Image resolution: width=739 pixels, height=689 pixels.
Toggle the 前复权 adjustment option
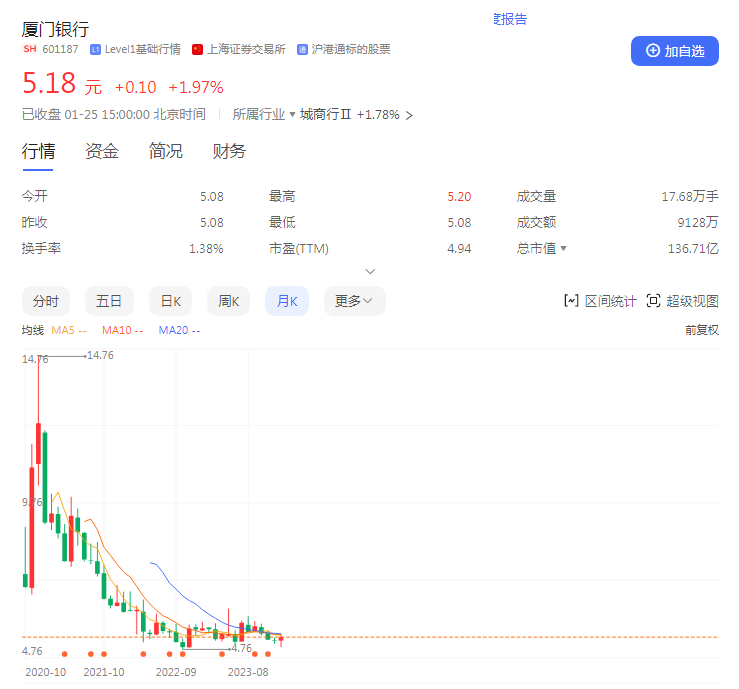click(x=702, y=330)
